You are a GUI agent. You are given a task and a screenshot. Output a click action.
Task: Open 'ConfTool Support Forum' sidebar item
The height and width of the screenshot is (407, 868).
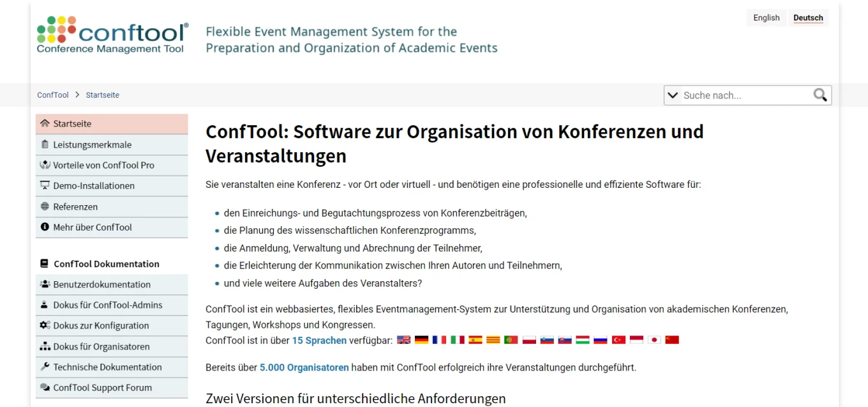pyautogui.click(x=112, y=387)
